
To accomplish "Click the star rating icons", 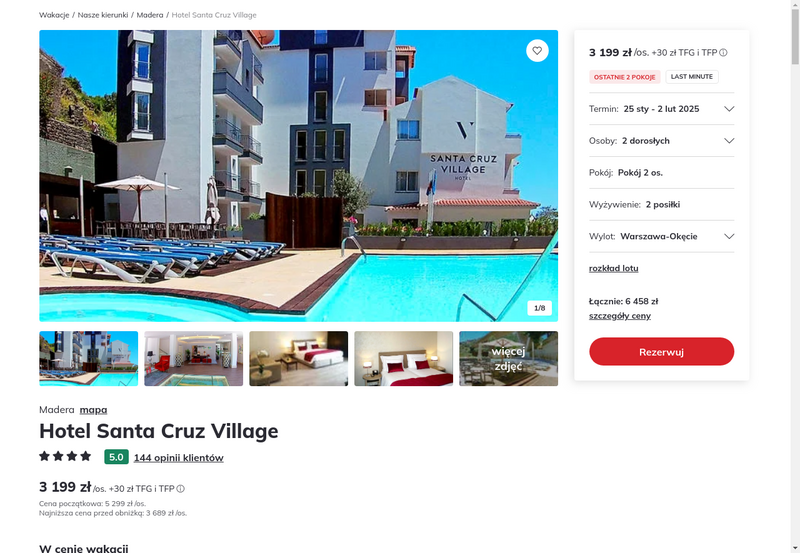I will [x=65, y=456].
